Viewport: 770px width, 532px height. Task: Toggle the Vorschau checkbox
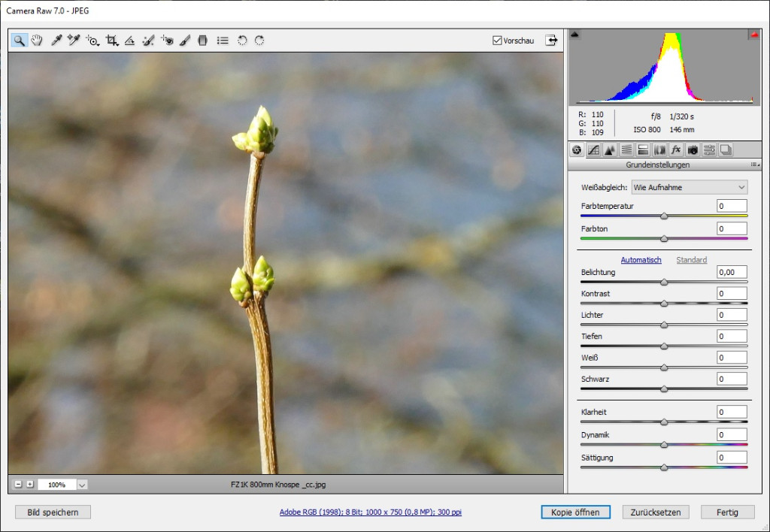pos(497,40)
